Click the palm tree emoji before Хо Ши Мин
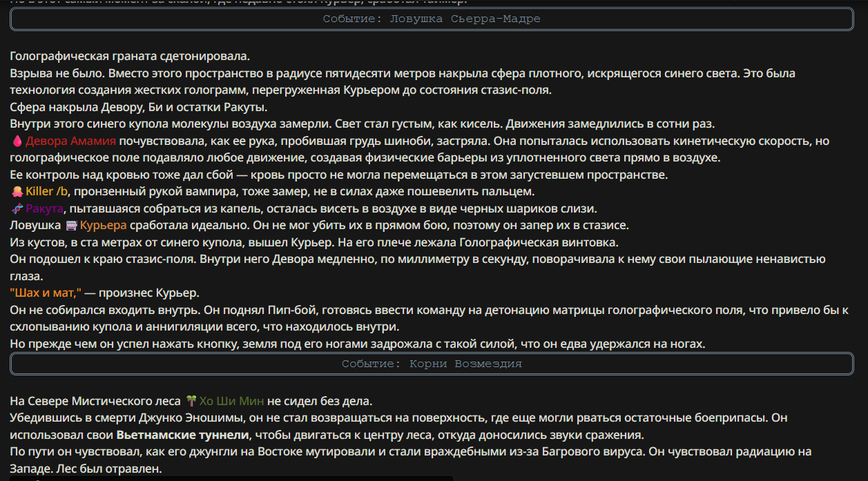The height and width of the screenshot is (481, 868). [191, 400]
